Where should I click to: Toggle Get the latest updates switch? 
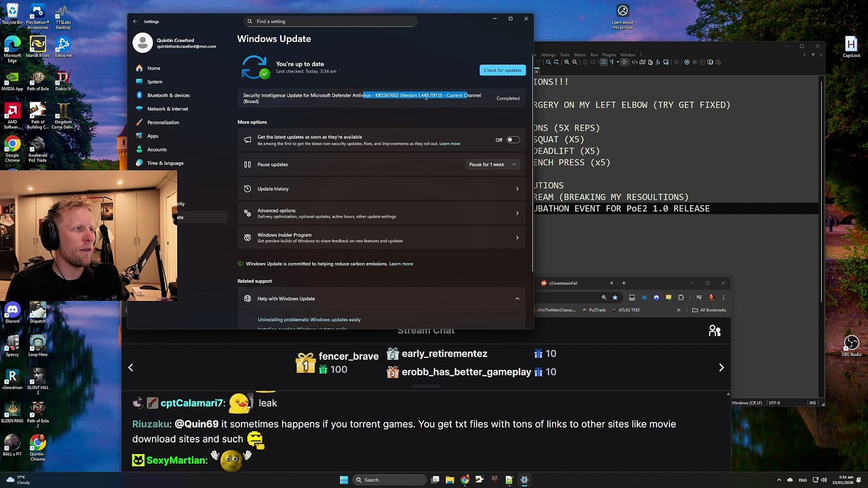click(x=513, y=140)
